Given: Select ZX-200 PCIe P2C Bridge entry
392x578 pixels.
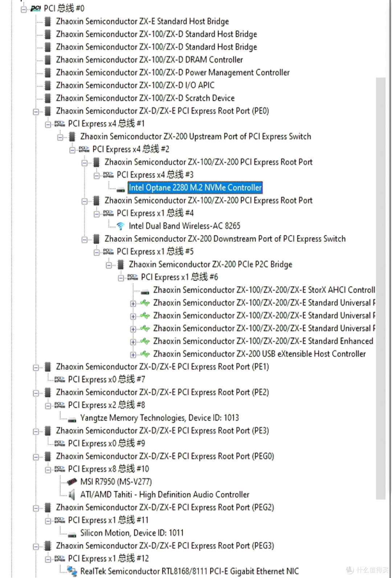Looking at the screenshot, I should (211, 265).
